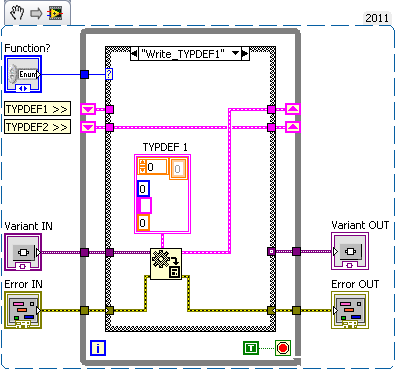Go to next case with right arrow

click(245, 53)
